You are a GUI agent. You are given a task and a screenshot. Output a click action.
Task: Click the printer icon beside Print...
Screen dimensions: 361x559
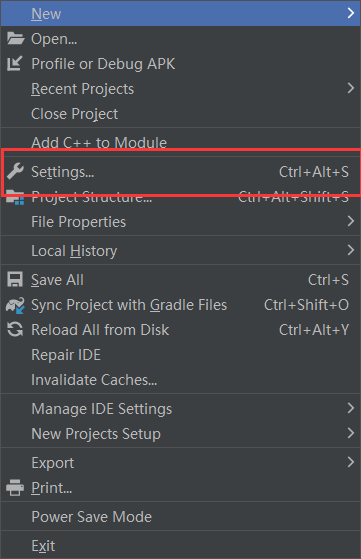point(15,488)
